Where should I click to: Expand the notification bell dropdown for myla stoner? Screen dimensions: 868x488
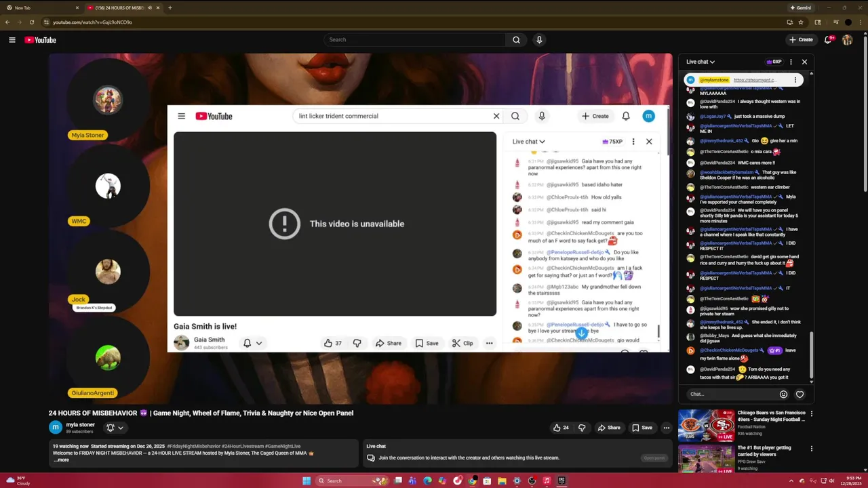tap(115, 428)
